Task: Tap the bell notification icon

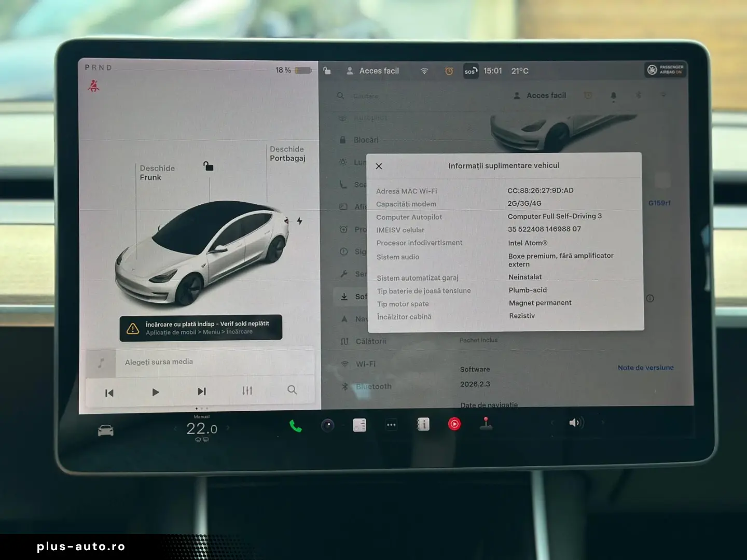Action: point(613,96)
